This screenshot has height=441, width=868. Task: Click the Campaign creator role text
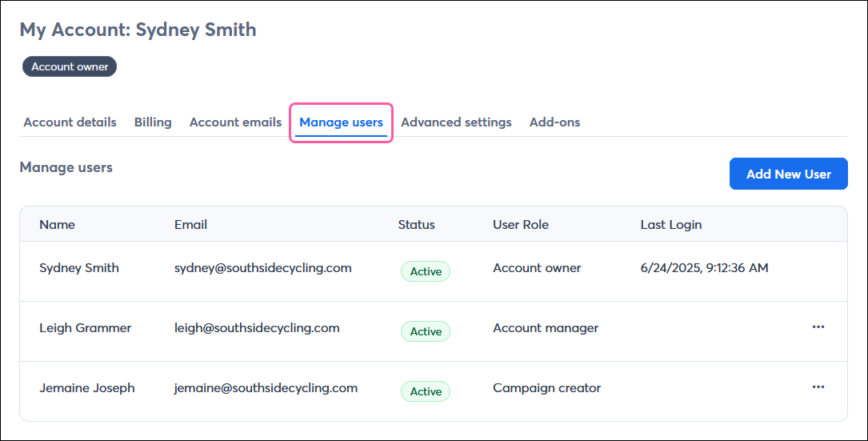point(547,388)
